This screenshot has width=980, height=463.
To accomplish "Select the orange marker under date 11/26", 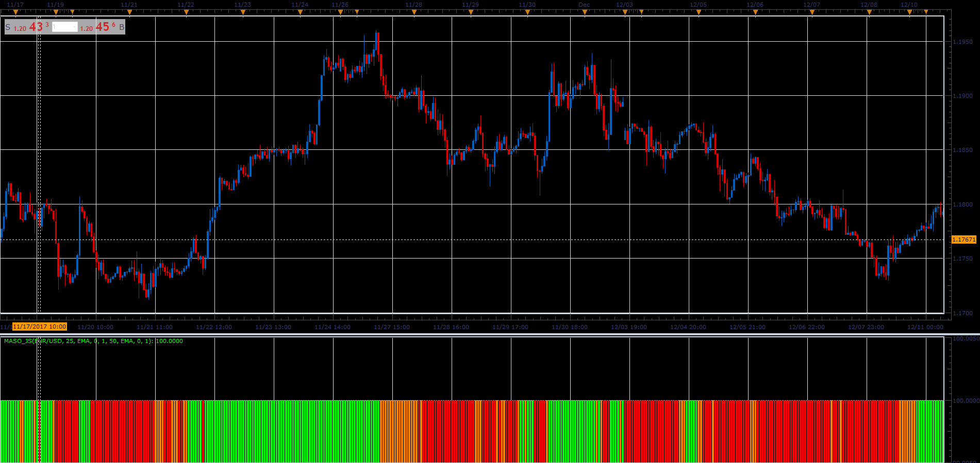I will 340,12.
